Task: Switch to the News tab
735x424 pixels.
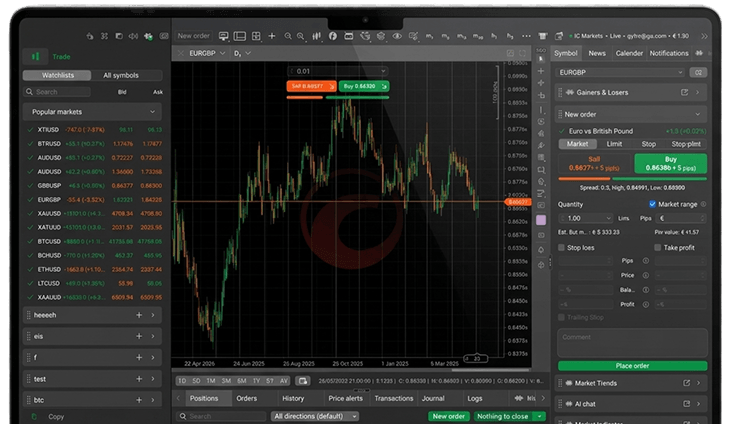Action: pyautogui.click(x=597, y=53)
